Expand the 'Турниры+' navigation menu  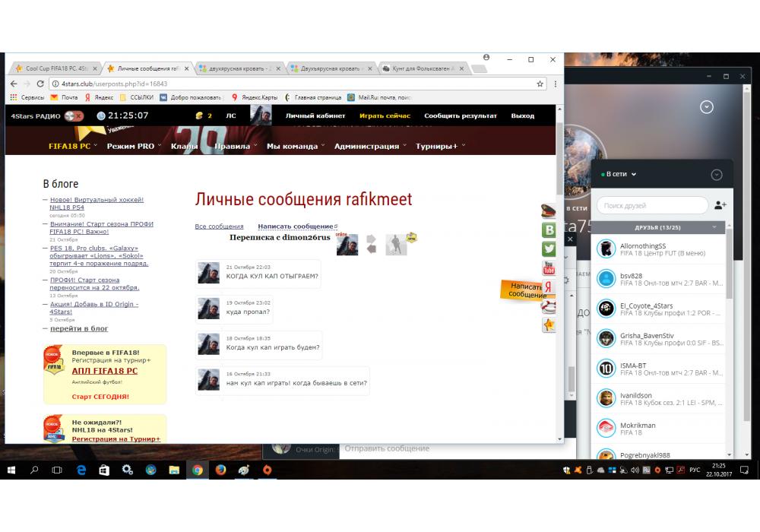(440, 146)
